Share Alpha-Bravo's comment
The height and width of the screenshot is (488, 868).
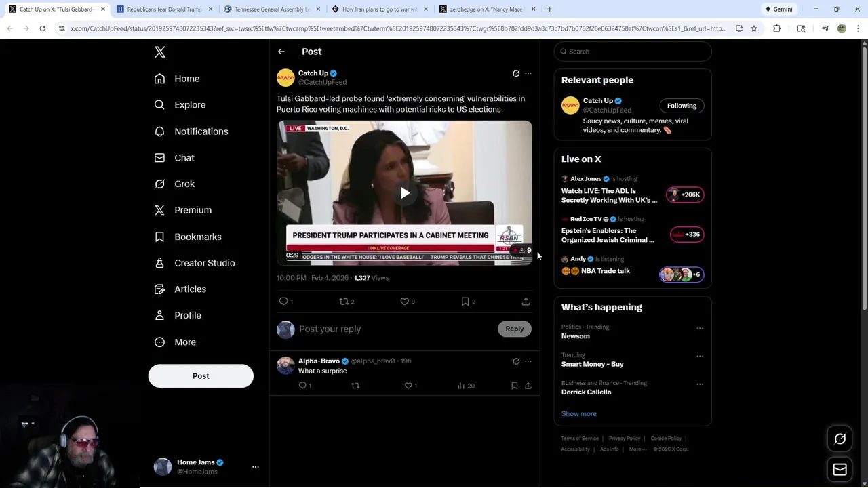tap(528, 386)
